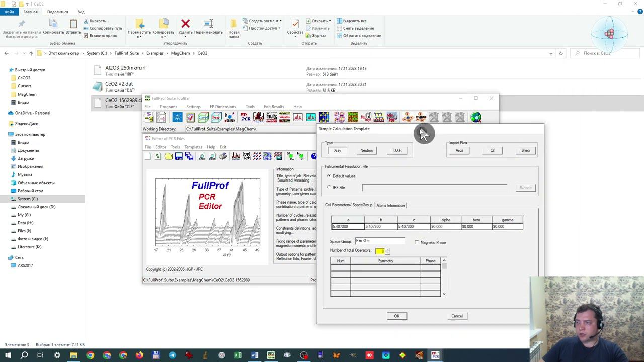Click New file icon in PCR Editor

[x=148, y=156]
